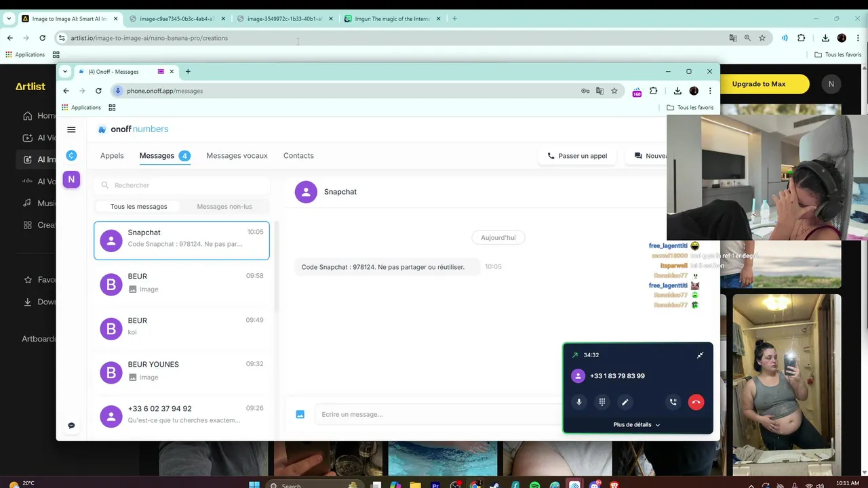Open Premiere Pro from the taskbar
The width and height of the screenshot is (868, 488).
435,485
